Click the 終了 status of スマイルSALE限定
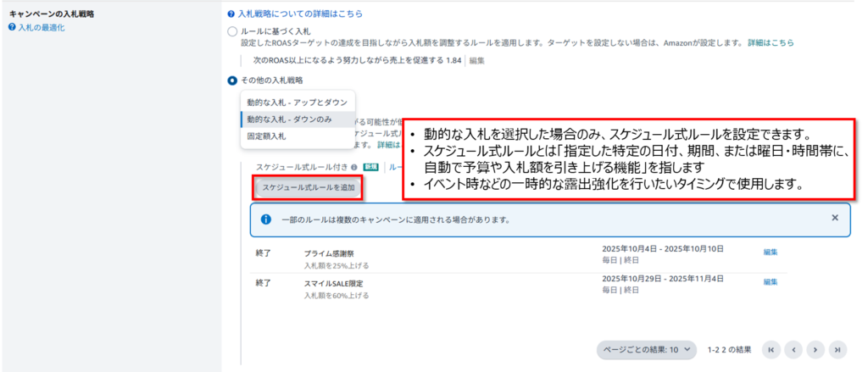The width and height of the screenshot is (868, 372). pos(263,283)
